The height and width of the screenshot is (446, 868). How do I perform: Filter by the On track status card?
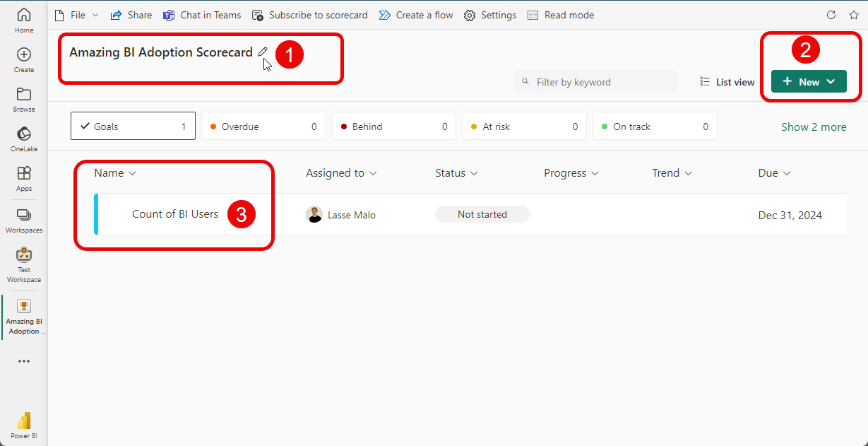point(655,127)
